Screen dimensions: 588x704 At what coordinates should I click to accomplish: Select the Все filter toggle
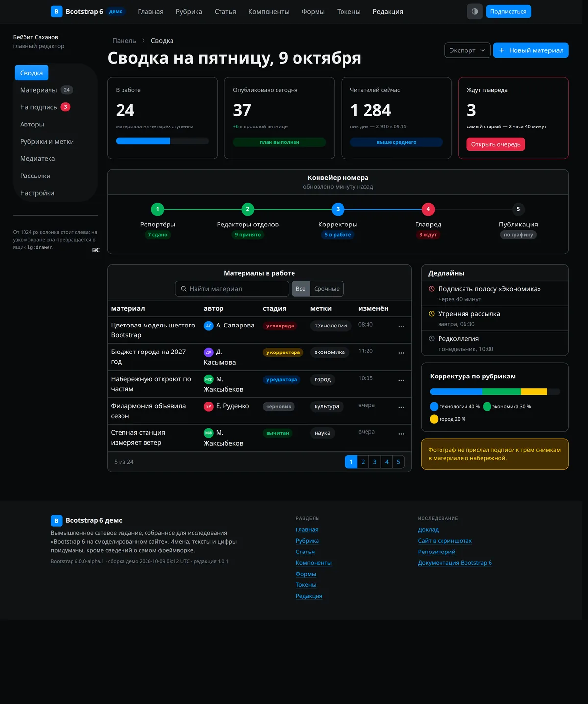pos(301,289)
